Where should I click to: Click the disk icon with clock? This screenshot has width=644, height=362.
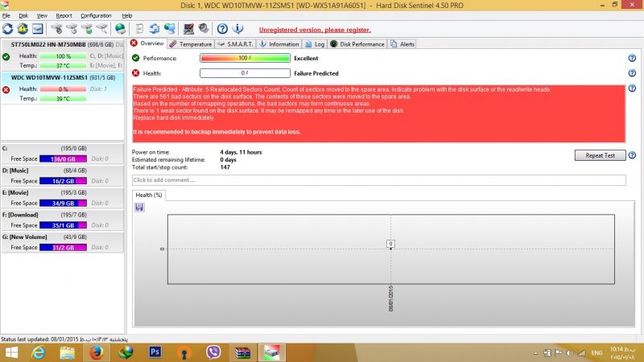tap(72, 29)
